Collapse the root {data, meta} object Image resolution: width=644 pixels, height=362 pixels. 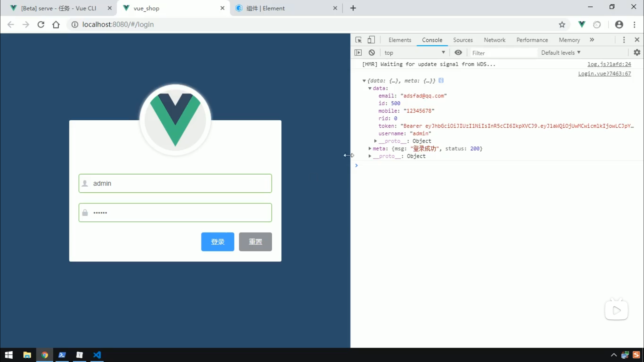click(x=364, y=81)
